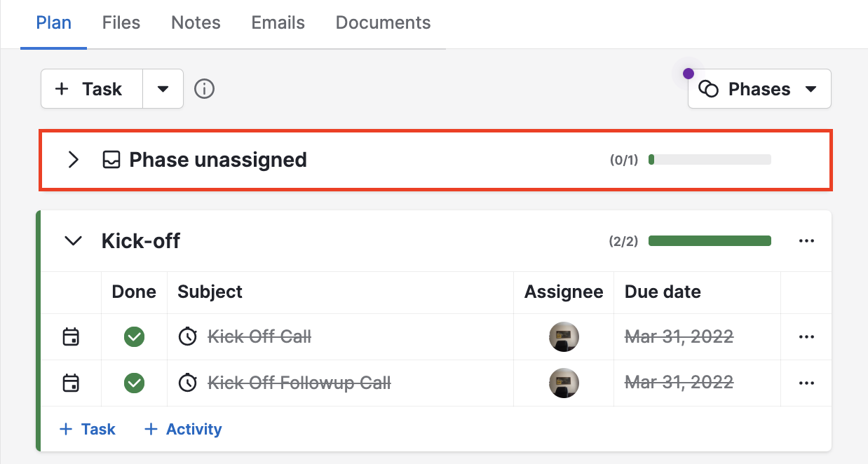Uncheck the done checkmark on Kick Off Followup Call

pos(134,383)
